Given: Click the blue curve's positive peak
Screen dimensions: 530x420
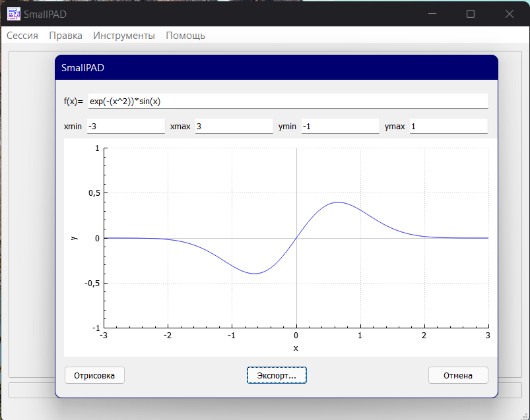Looking at the screenshot, I should tap(338, 202).
